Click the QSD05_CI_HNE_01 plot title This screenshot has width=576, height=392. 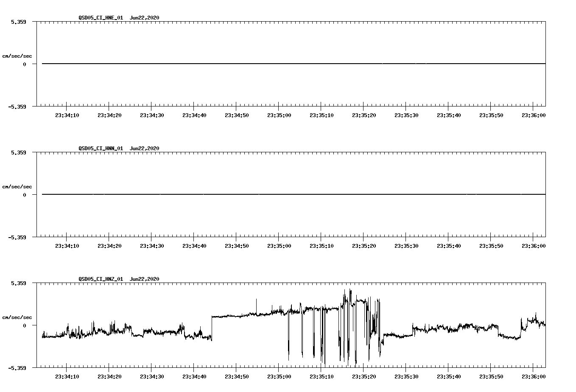119,18
